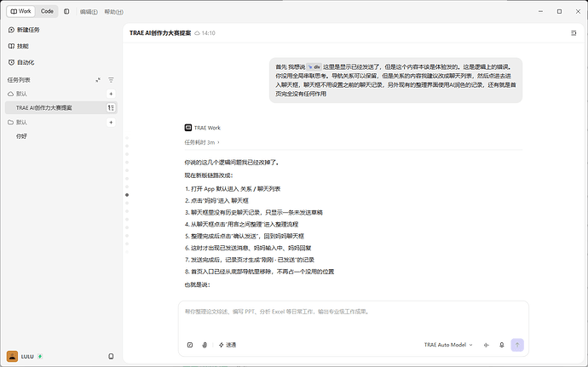This screenshot has width=588, height=367.
Task: Open the panel icon in the conversation header
Action: [x=574, y=33]
